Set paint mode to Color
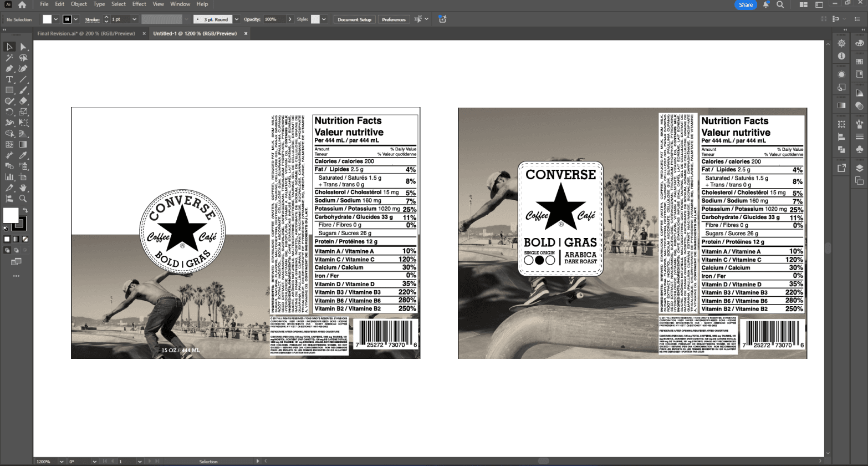 [7, 239]
